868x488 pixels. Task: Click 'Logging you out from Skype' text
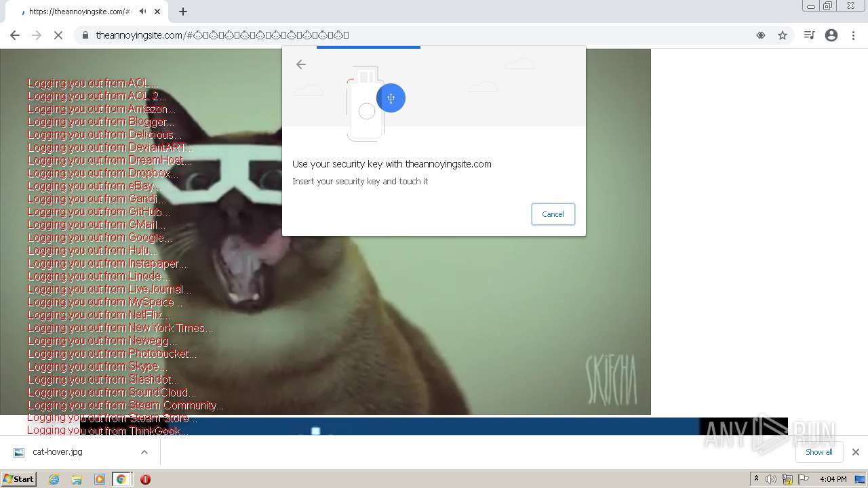click(x=97, y=367)
